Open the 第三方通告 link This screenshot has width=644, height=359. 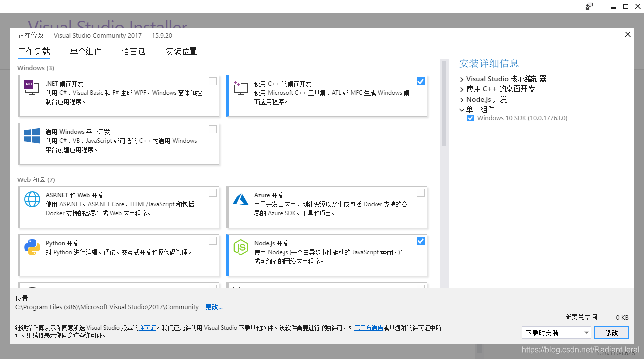tap(369, 328)
